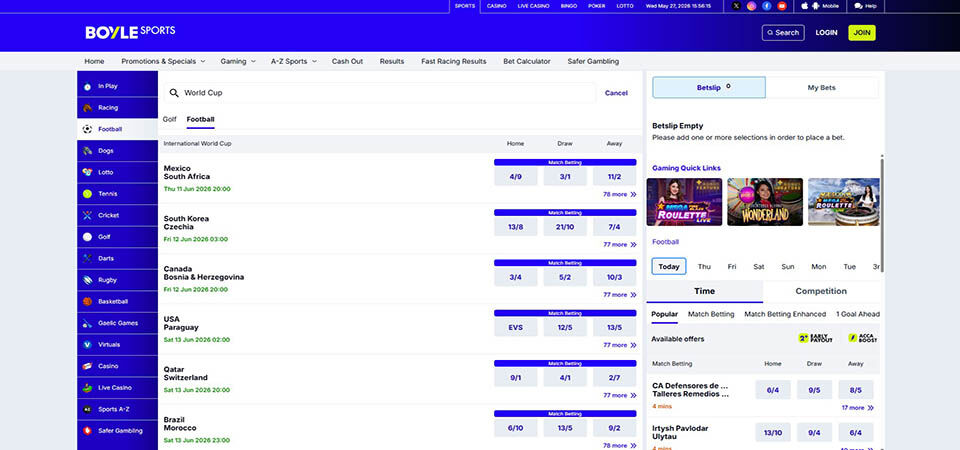Select the Sat day filter
Screen dimensions: 960x450
[759, 266]
